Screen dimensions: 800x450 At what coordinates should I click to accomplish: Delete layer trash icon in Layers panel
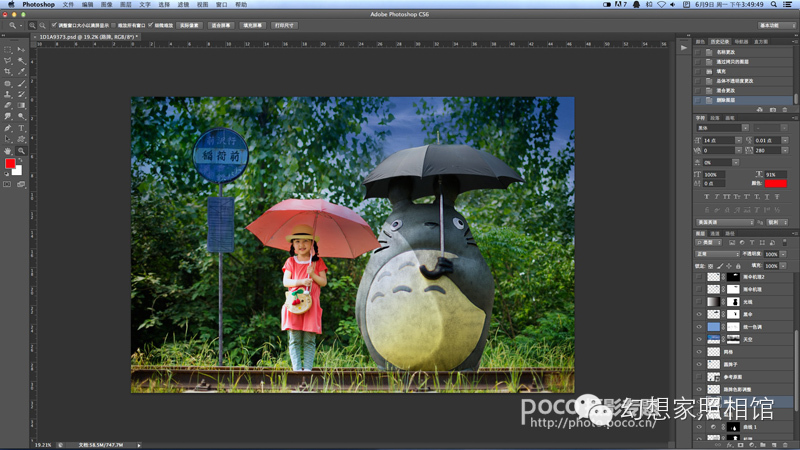785,445
